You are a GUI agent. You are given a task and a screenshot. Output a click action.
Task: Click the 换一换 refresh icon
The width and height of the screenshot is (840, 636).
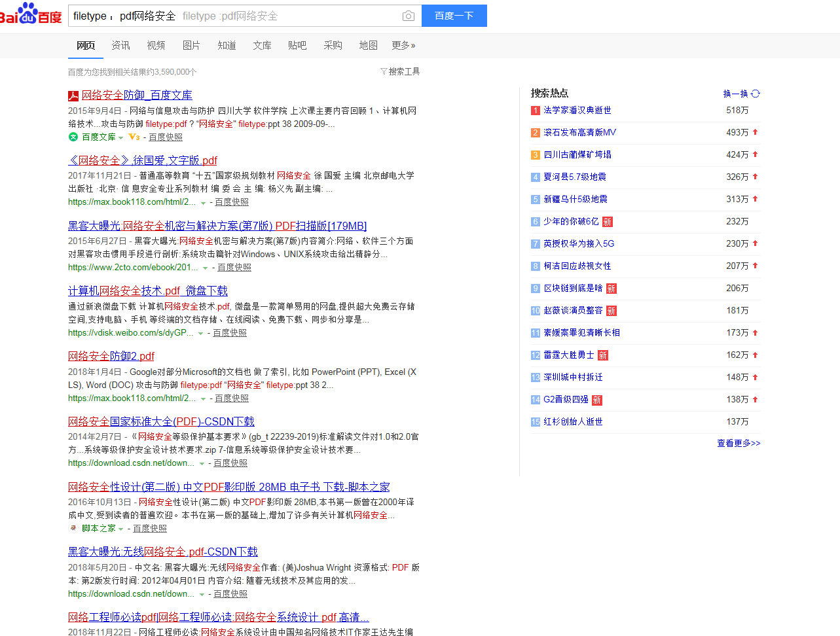[756, 94]
